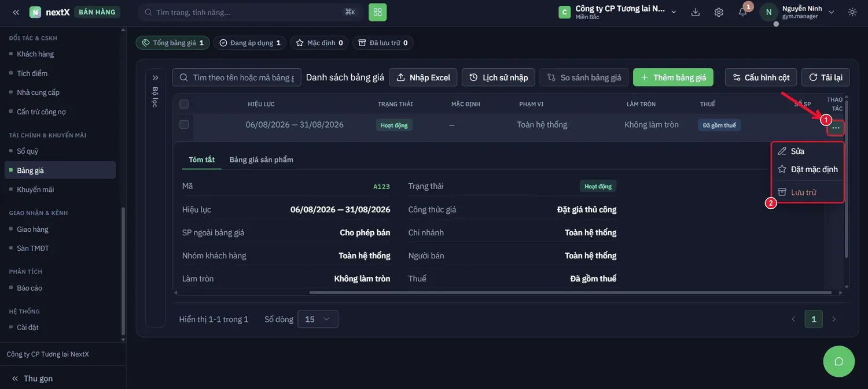Open the three-dot actions menu for row
Image resolution: width=868 pixels, height=389 pixels.
836,128
